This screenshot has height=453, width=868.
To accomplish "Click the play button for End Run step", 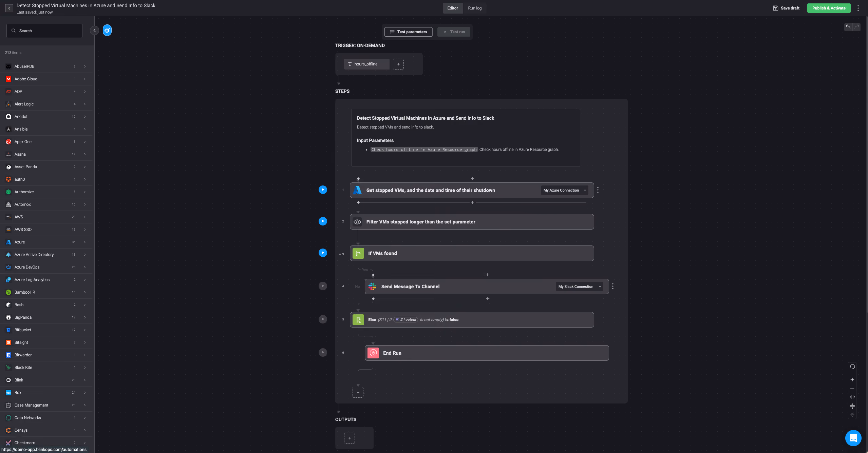I will (x=323, y=353).
